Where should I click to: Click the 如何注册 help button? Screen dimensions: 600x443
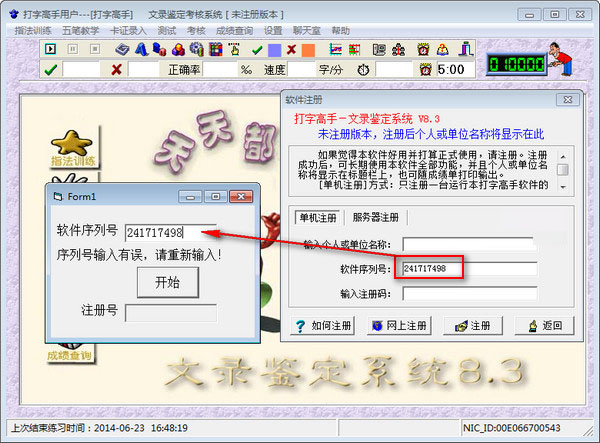[x=328, y=326]
